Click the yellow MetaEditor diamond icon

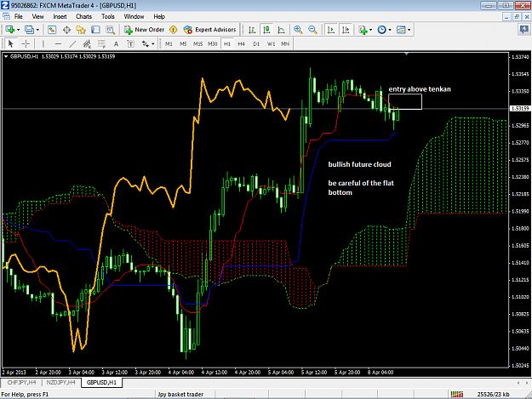pyautogui.click(x=173, y=30)
